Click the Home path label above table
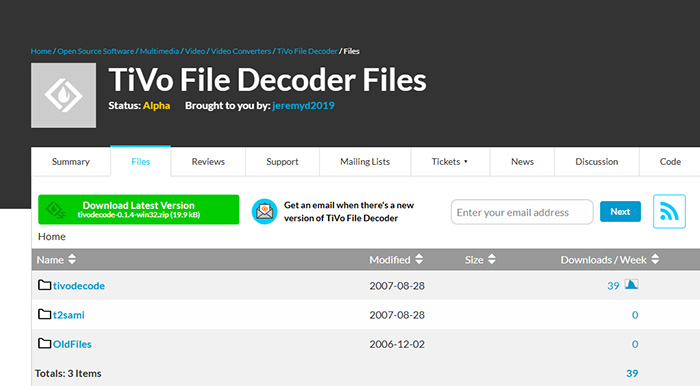Viewport: 700px width, 386px height. point(52,237)
